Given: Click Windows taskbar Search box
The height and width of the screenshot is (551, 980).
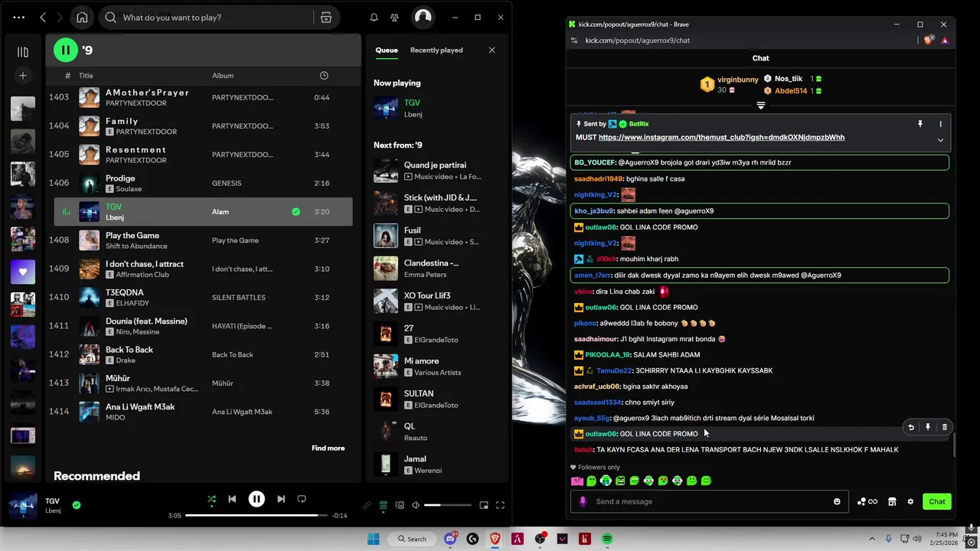Looking at the screenshot, I should coord(413,539).
